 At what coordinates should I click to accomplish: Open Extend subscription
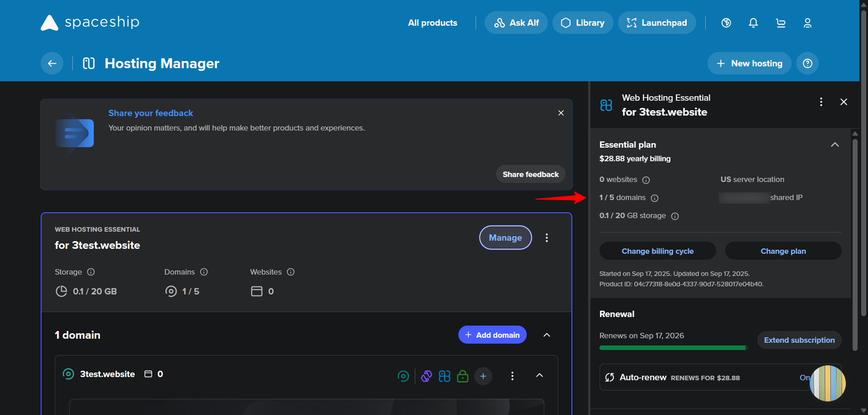(x=799, y=340)
